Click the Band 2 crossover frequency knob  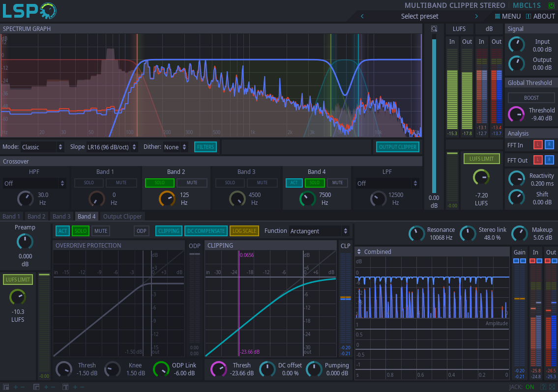click(167, 198)
